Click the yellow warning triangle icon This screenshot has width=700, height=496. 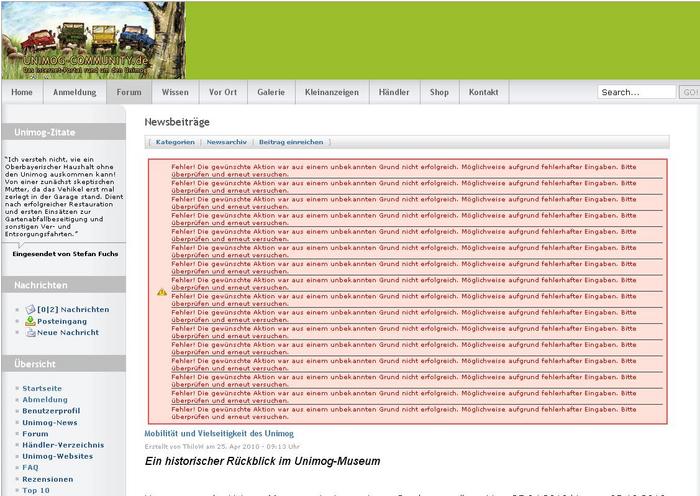point(162,292)
